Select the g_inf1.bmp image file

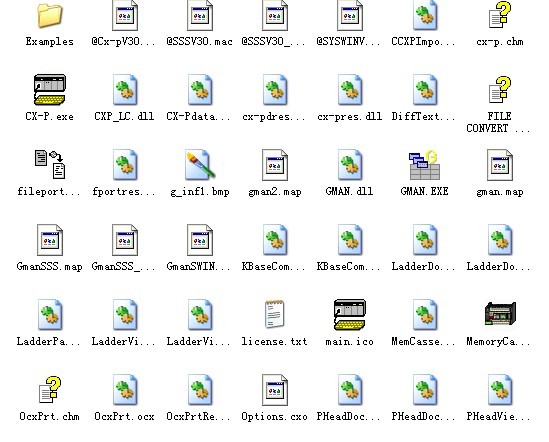pos(200,165)
